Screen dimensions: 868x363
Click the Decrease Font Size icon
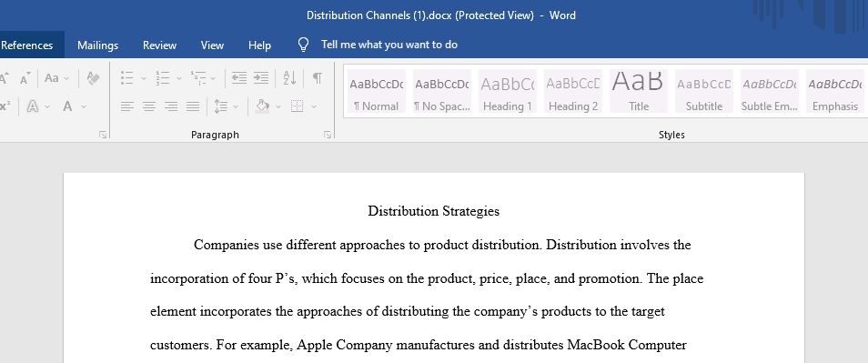(x=25, y=78)
